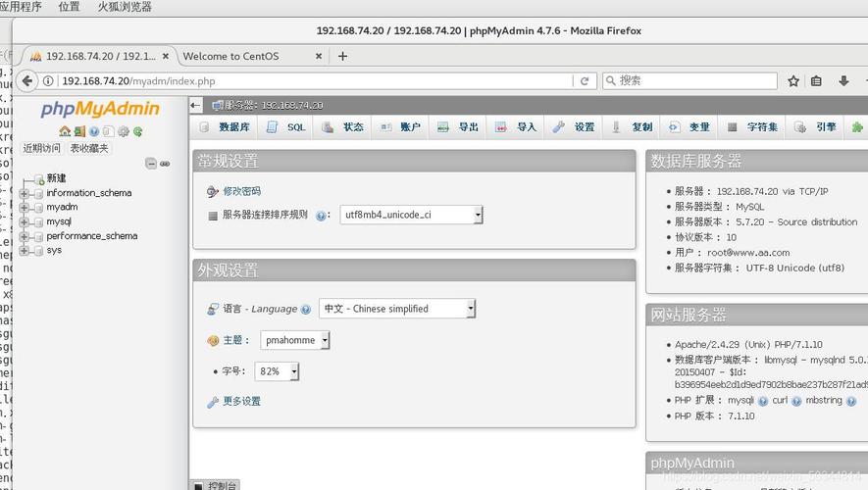Image resolution: width=868 pixels, height=490 pixels.
Task: Open Firefox bookmarks library icon
Action: pos(817,81)
